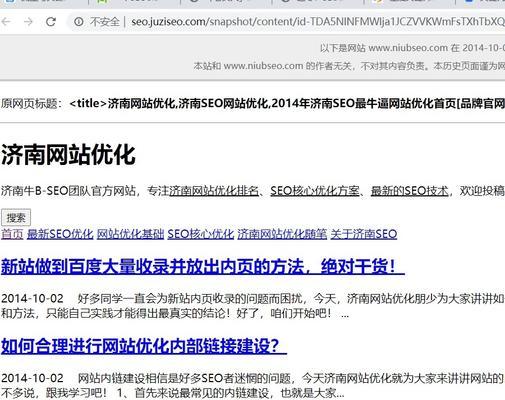Click the <title> text 济南网站优化,济南SEO网站优化
The height and width of the screenshot is (400, 505).
[x=287, y=104]
